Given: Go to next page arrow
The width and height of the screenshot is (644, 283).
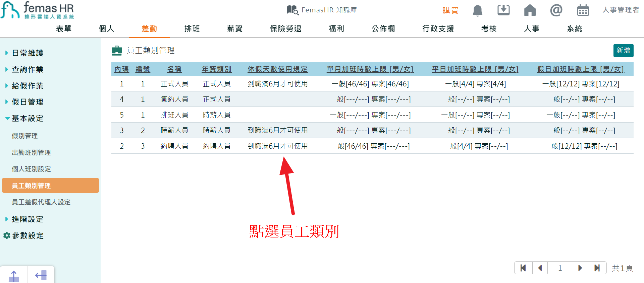Looking at the screenshot, I should (x=580, y=268).
